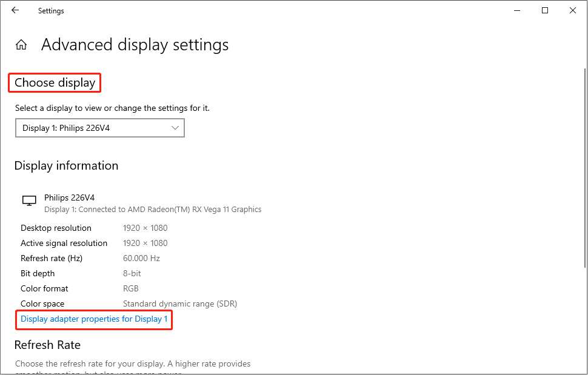
Task: Select the 'Philips 226V4' display name text
Action: (69, 197)
